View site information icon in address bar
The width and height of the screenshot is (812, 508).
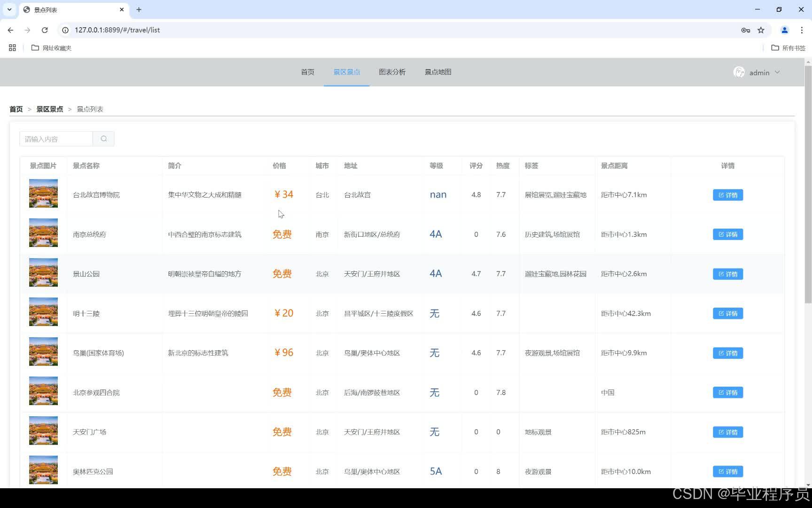(65, 30)
